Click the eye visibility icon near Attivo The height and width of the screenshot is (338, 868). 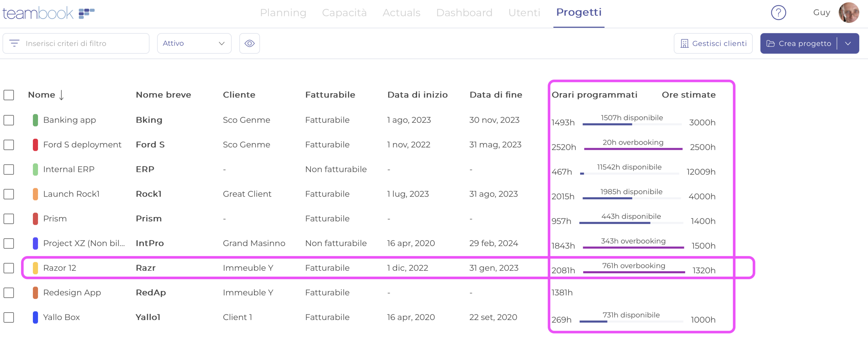tap(250, 43)
